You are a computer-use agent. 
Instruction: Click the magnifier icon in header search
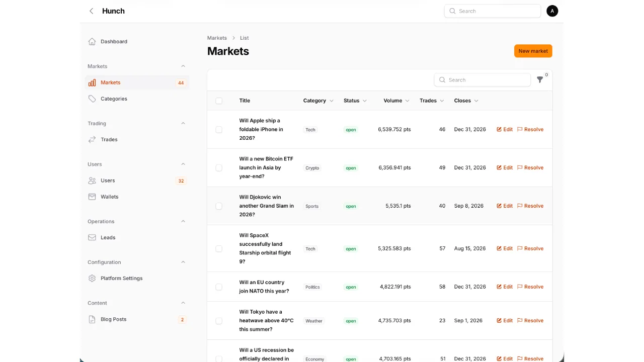[x=452, y=11]
